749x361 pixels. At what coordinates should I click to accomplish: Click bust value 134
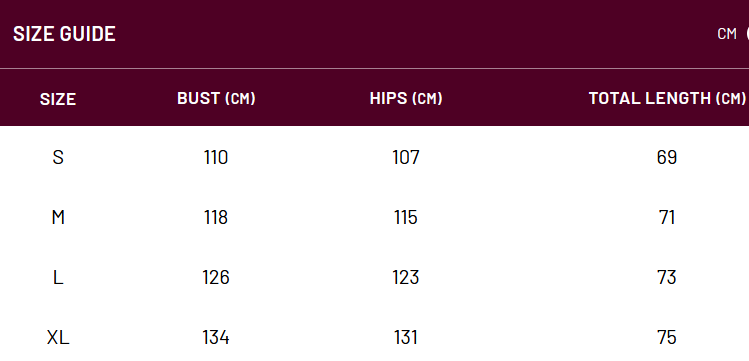tap(216, 338)
